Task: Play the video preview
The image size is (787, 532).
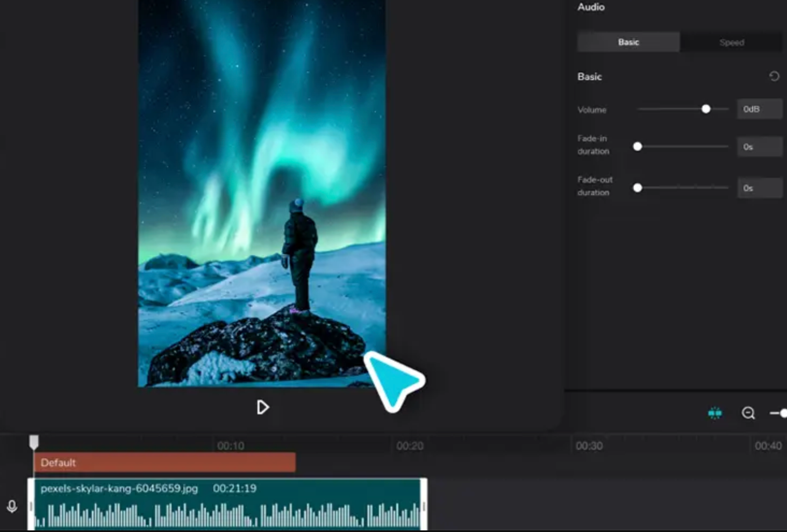Action: point(262,407)
